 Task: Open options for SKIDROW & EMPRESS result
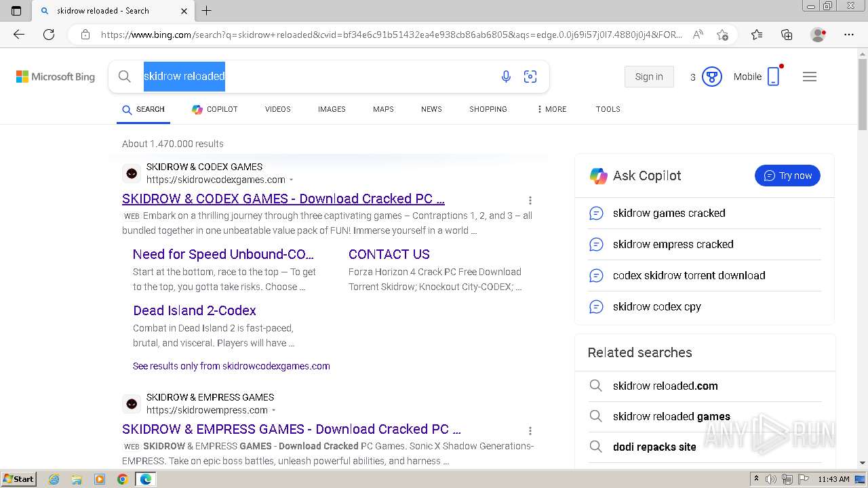point(530,430)
